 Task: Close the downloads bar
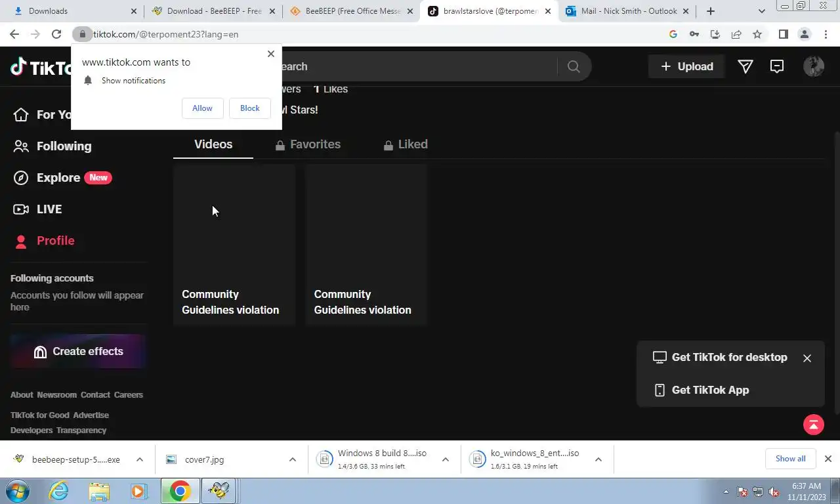click(x=828, y=459)
